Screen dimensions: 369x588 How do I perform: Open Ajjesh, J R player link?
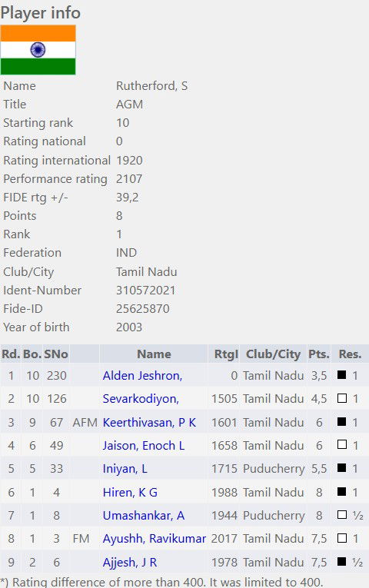[x=130, y=562]
